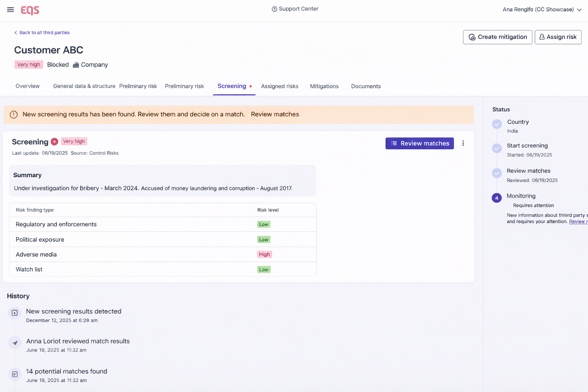Open the Mitigations tab
Viewport: 588px width, 392px height.
point(324,86)
